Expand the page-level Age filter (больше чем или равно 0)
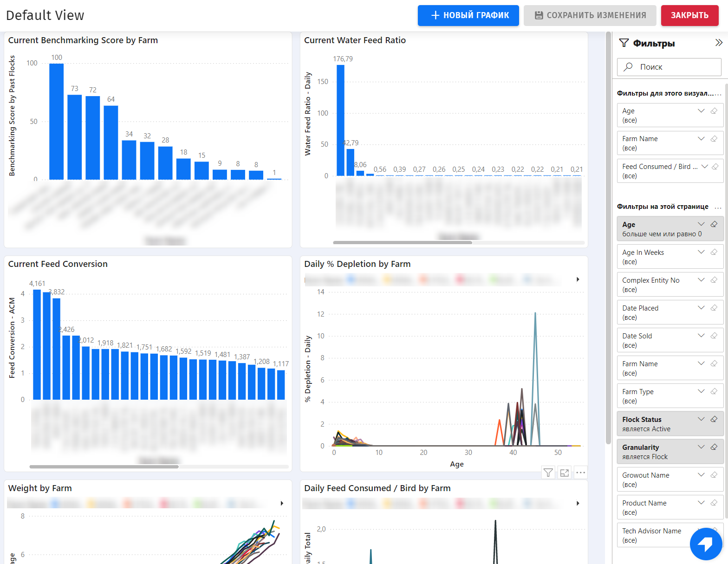Image resolution: width=728 pixels, height=564 pixels. click(x=701, y=224)
